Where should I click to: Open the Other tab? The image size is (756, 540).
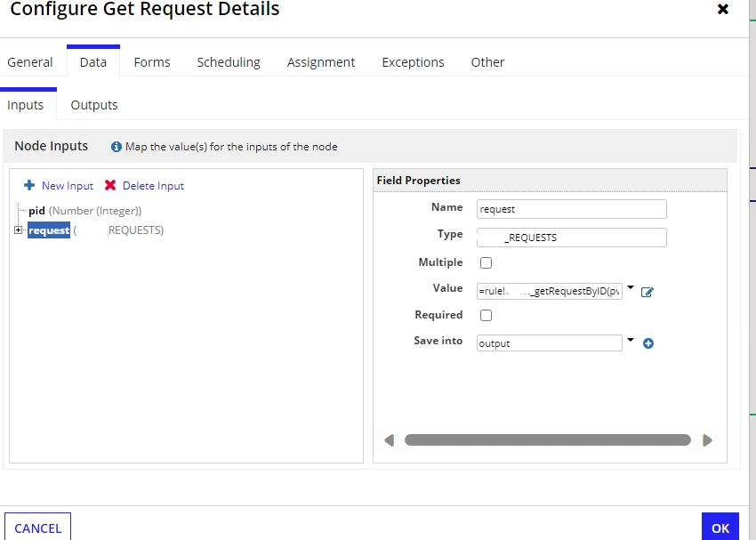tap(488, 62)
